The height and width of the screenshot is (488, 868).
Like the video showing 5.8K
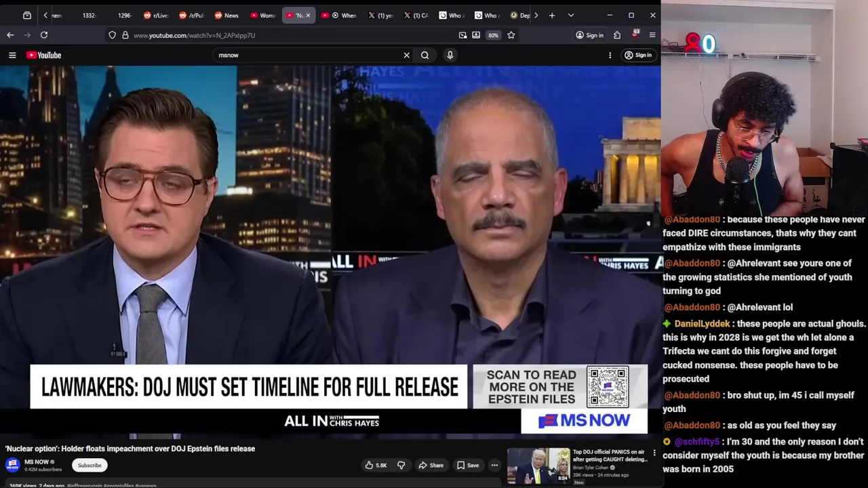[375, 465]
